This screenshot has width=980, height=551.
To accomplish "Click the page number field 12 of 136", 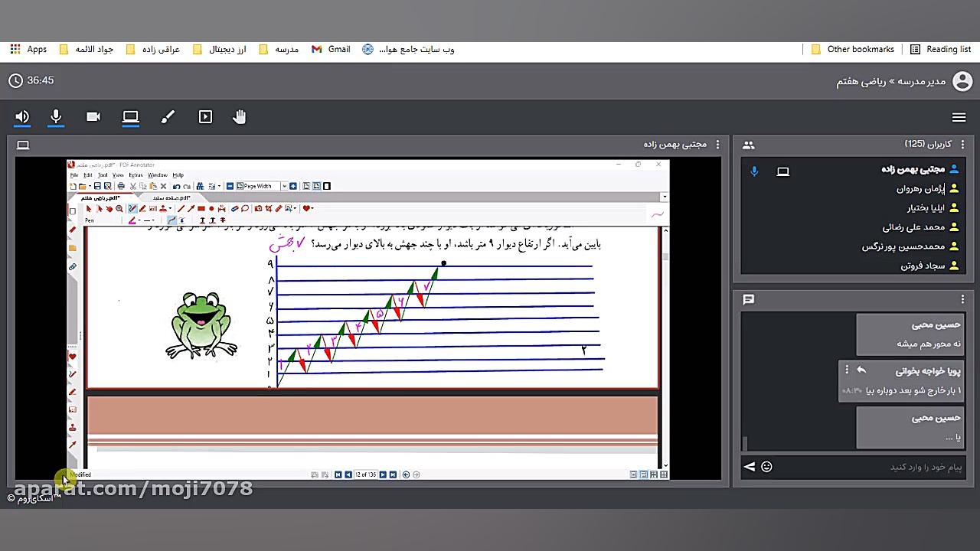I will click(365, 474).
